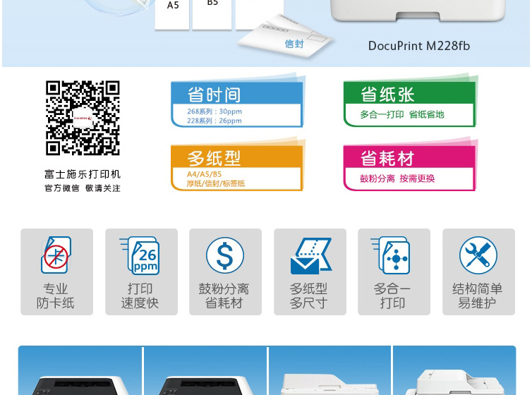This screenshot has height=395, width=532.
Task: Click the wrench and screwdriver icon (易维护)
Action: [x=478, y=255]
